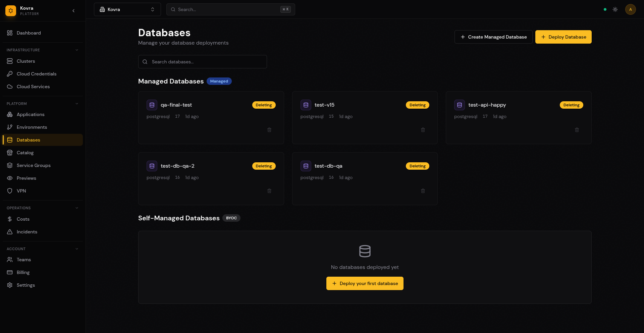Click Create Managed Database button
644x333 pixels.
click(x=493, y=37)
